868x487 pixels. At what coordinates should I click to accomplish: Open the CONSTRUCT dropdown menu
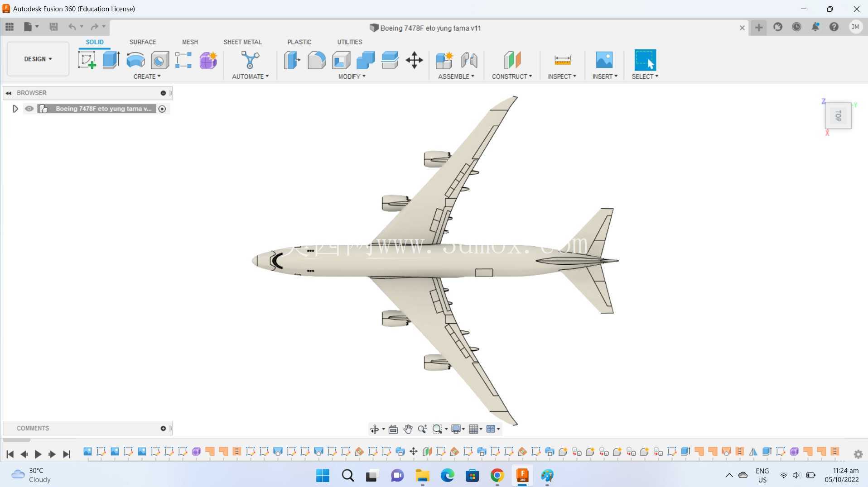[512, 76]
